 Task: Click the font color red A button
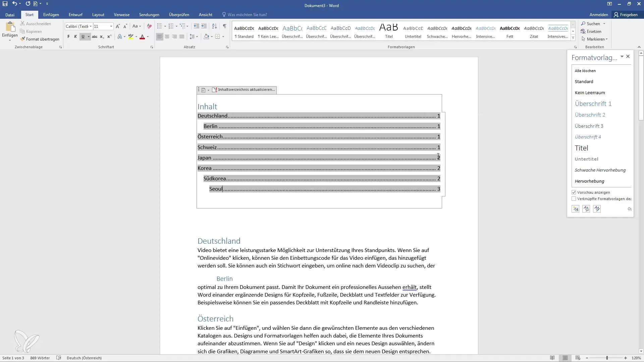click(x=142, y=37)
